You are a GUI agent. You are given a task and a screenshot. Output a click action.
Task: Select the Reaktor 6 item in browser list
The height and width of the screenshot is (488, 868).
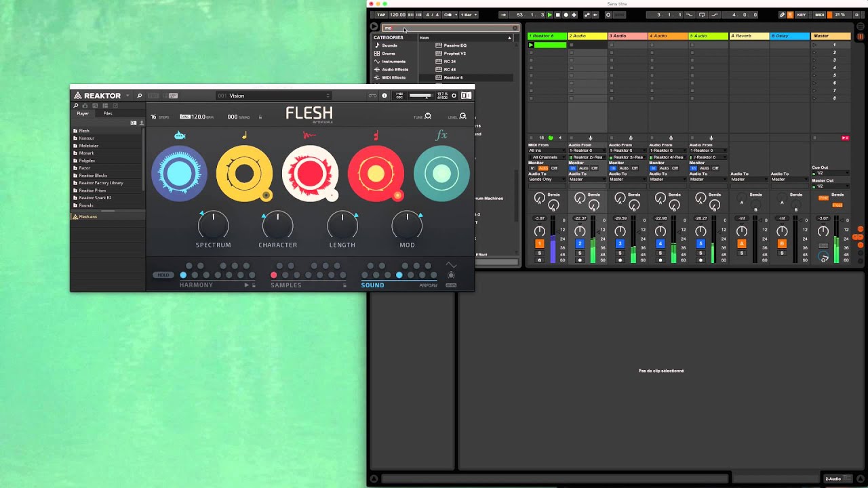pyautogui.click(x=453, y=78)
